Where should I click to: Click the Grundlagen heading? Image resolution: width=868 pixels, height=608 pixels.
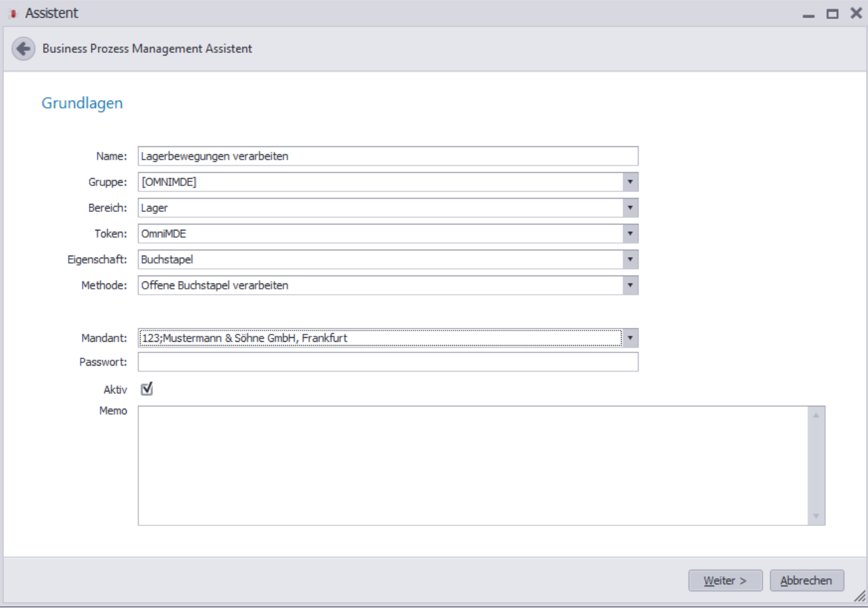click(82, 103)
